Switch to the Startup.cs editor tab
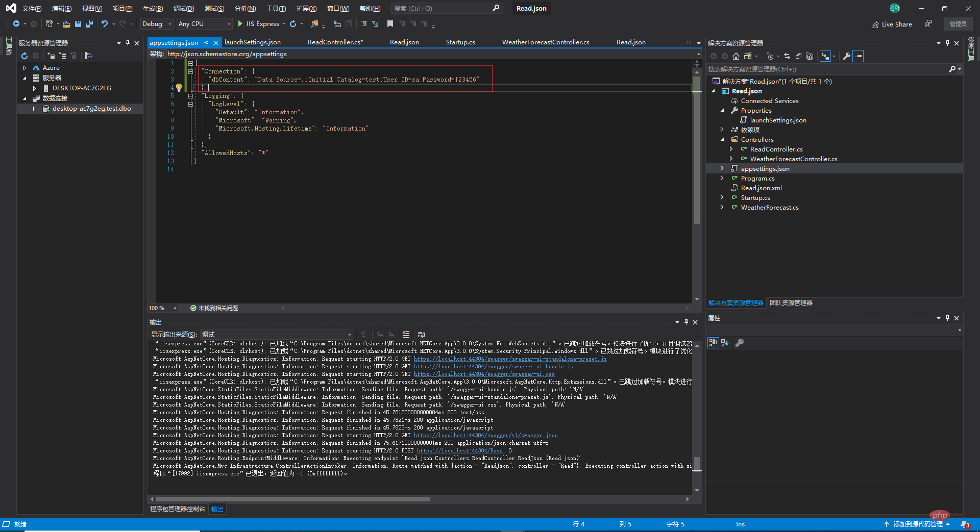The width and height of the screenshot is (980, 532). click(460, 42)
